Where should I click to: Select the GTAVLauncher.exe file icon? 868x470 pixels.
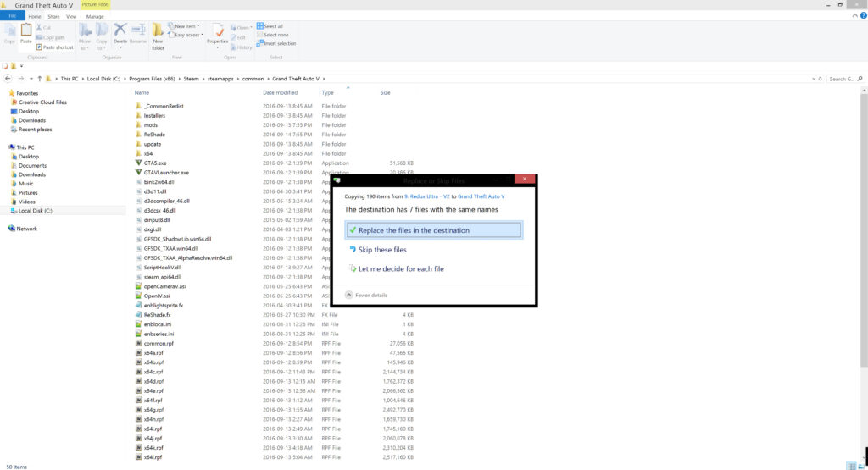pos(138,173)
